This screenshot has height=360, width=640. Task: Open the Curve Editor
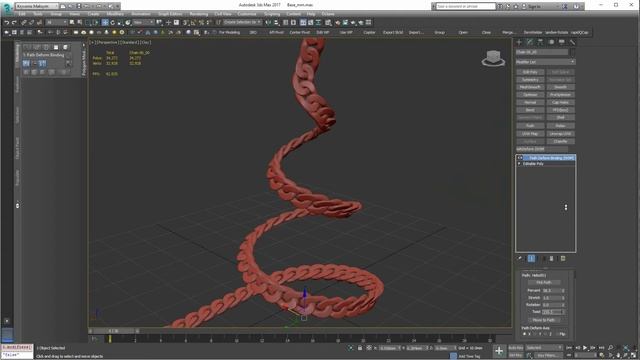click(310, 22)
